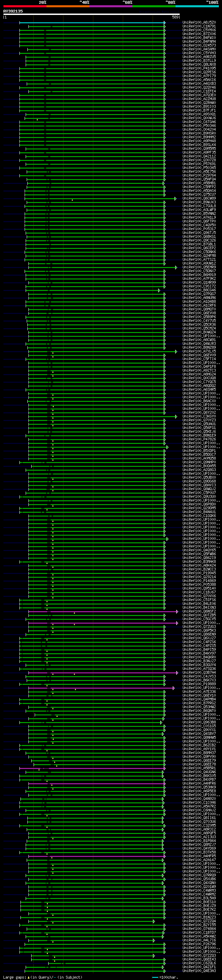
Task: Open hit UniRef100_B7ZX06
Action: 199,34
